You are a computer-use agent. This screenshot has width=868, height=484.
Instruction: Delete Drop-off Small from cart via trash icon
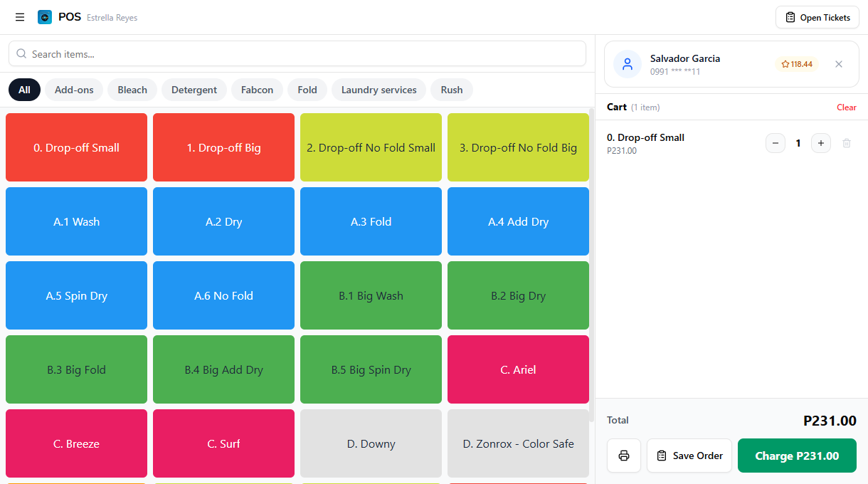click(x=847, y=143)
